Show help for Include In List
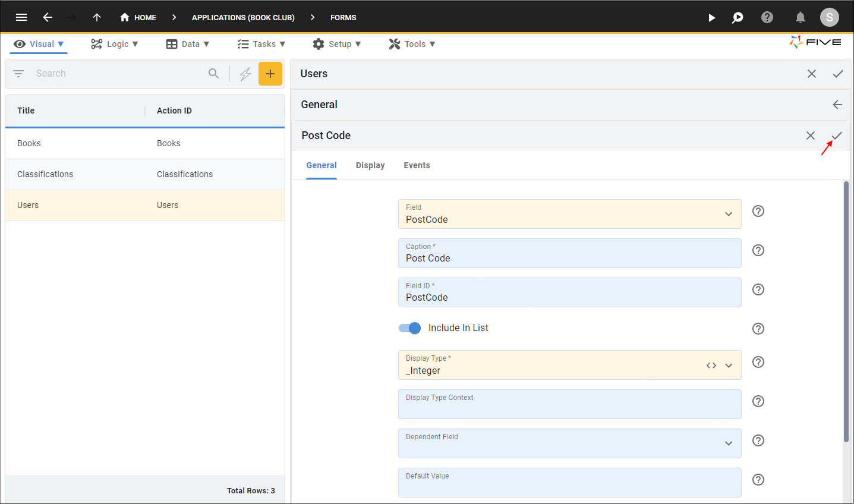 pyautogui.click(x=758, y=329)
